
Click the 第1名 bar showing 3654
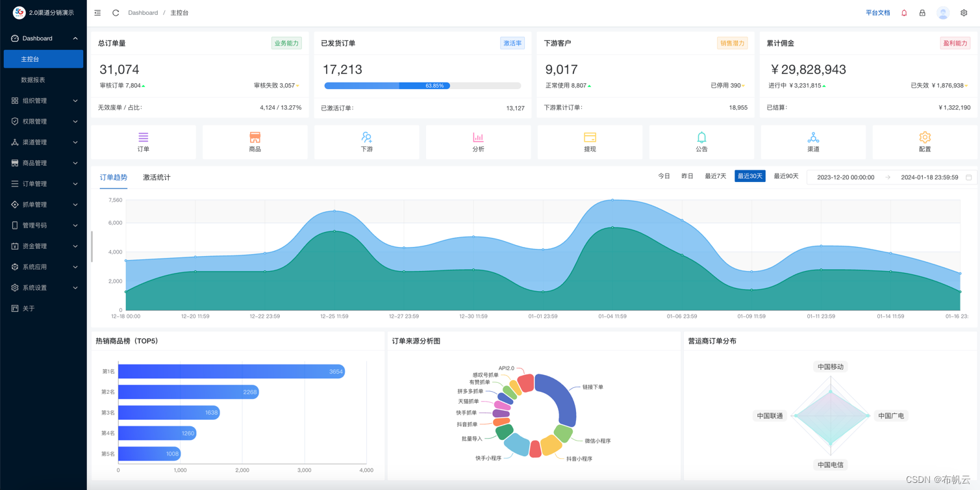[x=231, y=372]
